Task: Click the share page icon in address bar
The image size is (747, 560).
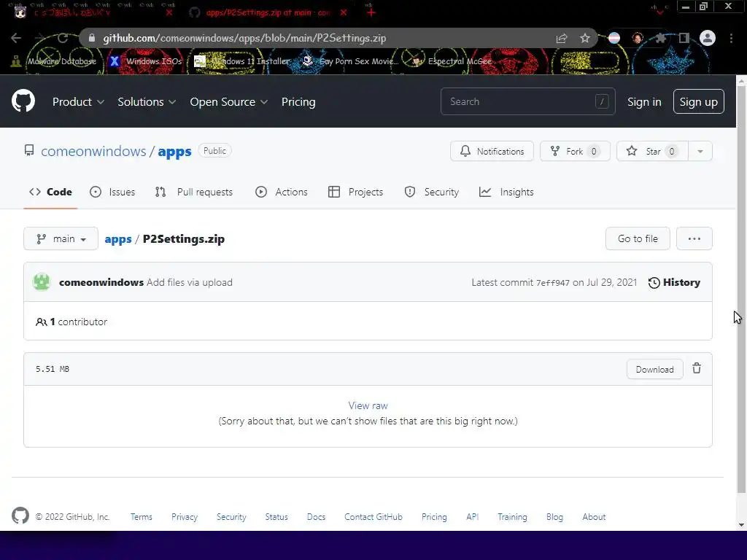Action: [562, 38]
